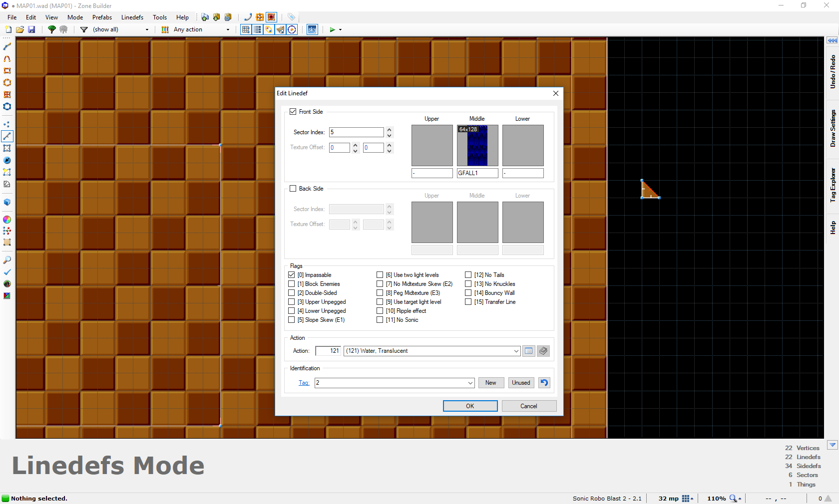Screen dimensions: 839x504
Task: Select the Draw Lines tool
Action: [7, 46]
